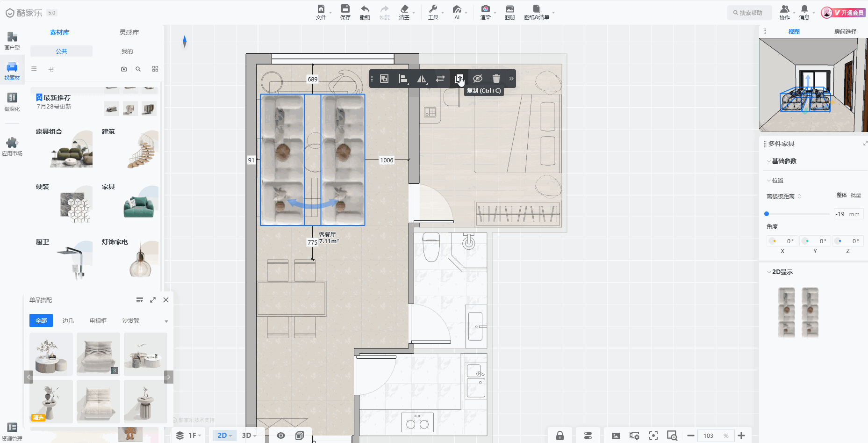Screen dimensions: 868x443
Task: Click the mirror flip icon in floating toolbar
Action: click(421, 79)
